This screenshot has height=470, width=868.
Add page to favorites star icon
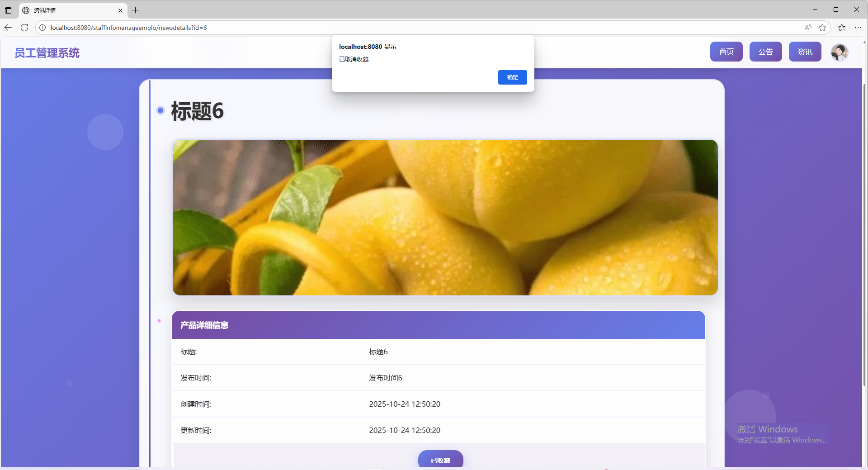822,28
